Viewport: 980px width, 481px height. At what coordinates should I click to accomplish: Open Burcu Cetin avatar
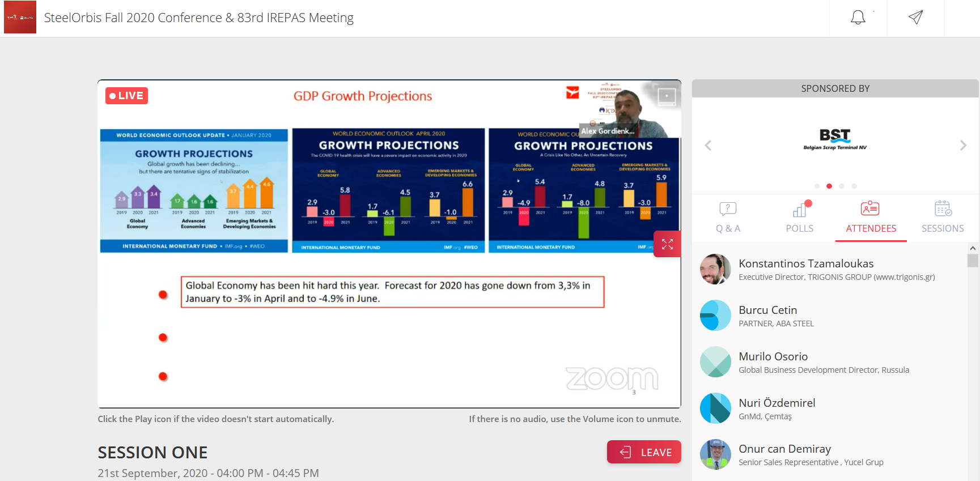tap(715, 316)
